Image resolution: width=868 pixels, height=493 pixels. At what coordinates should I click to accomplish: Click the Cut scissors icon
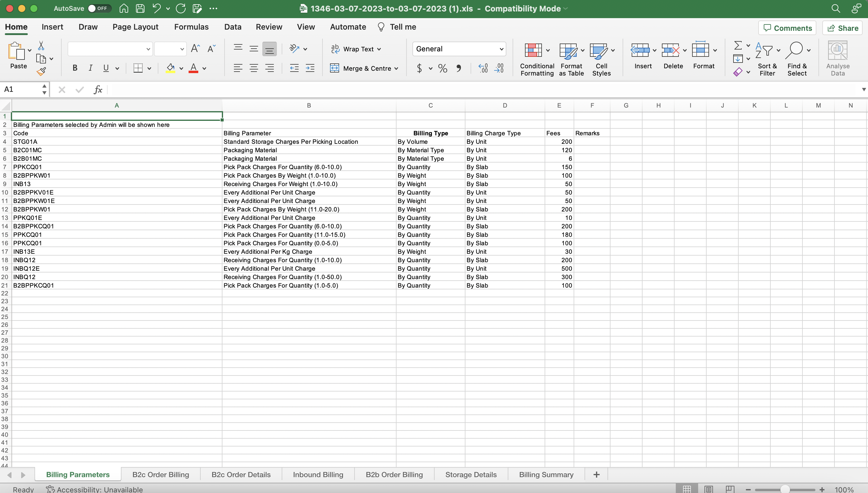point(41,46)
